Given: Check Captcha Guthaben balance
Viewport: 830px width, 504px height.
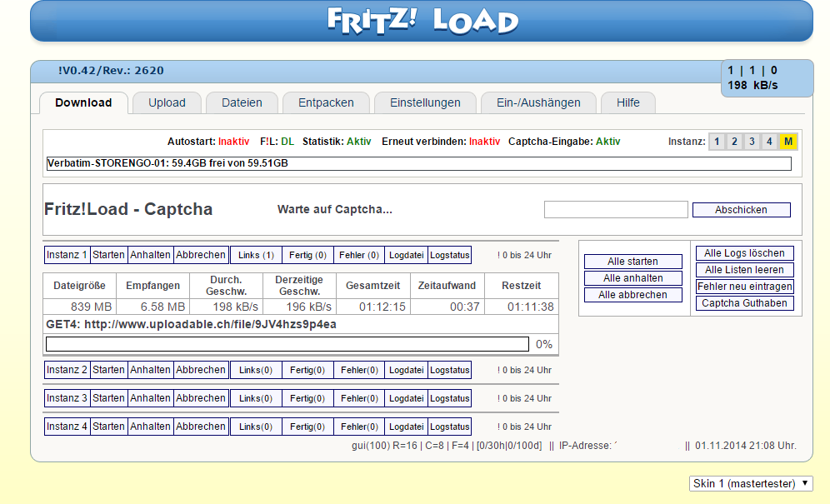Looking at the screenshot, I should [744, 303].
